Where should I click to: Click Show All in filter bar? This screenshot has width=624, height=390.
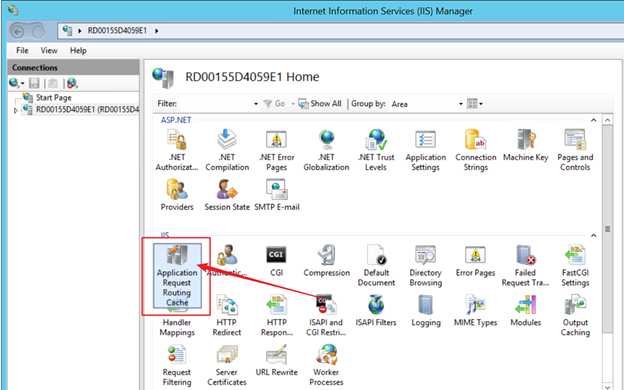coord(320,104)
